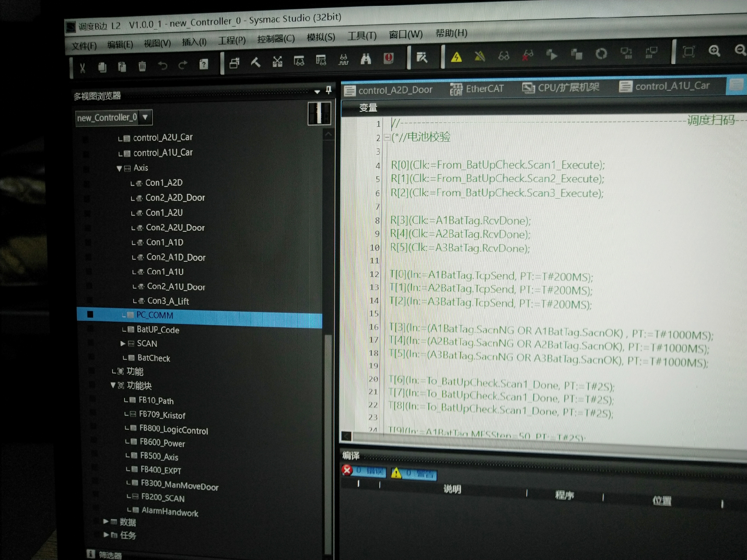Screen dimensions: 747x560
Task: Click the binoculars search icon
Action: pyautogui.click(x=366, y=59)
